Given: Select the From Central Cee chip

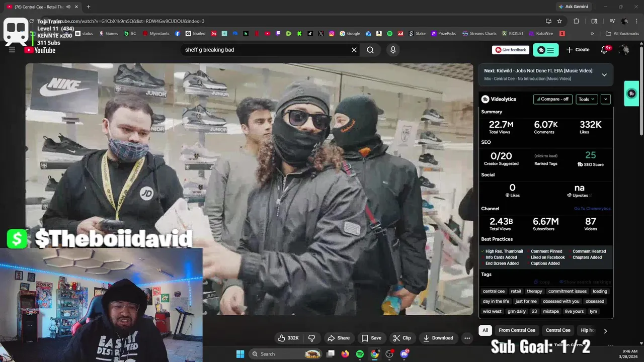Looking at the screenshot, I should [x=517, y=330].
